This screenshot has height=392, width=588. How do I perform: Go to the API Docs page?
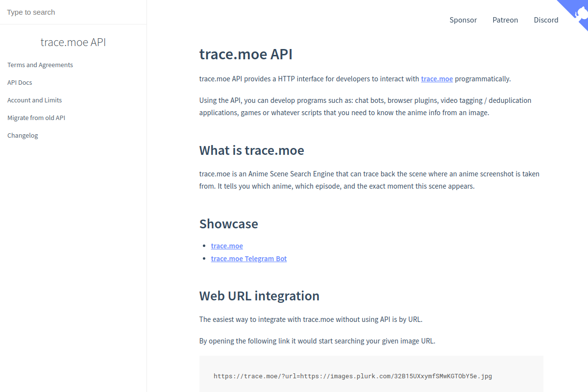tap(20, 82)
